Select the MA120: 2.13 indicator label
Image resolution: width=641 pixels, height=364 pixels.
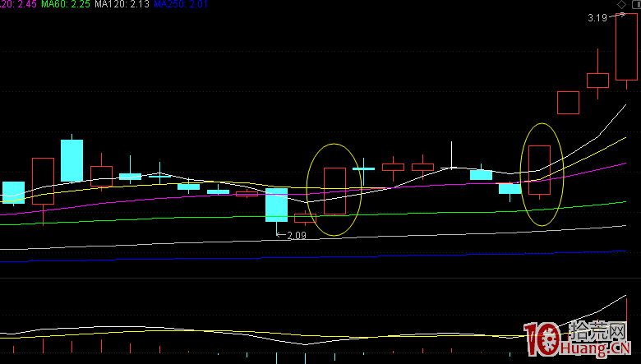tap(122, 4)
